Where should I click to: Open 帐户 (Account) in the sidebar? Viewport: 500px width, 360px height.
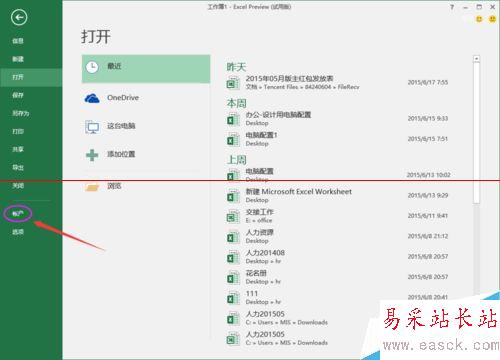point(18,214)
